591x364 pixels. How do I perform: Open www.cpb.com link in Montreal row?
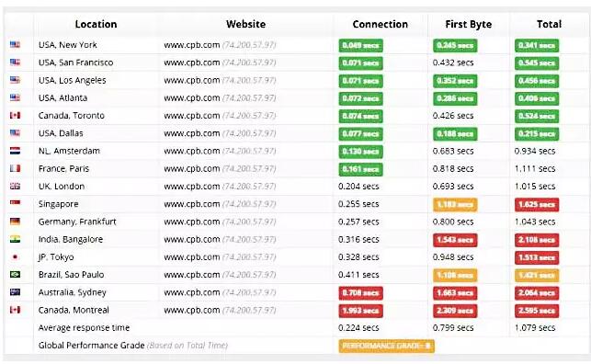click(192, 311)
